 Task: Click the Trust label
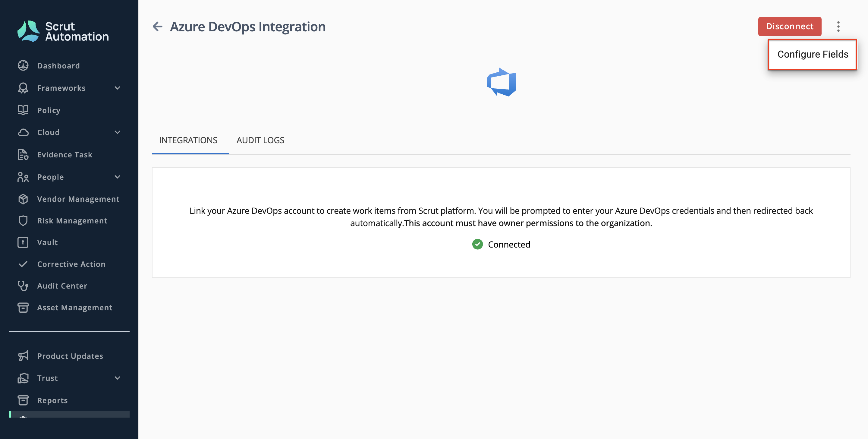48,378
